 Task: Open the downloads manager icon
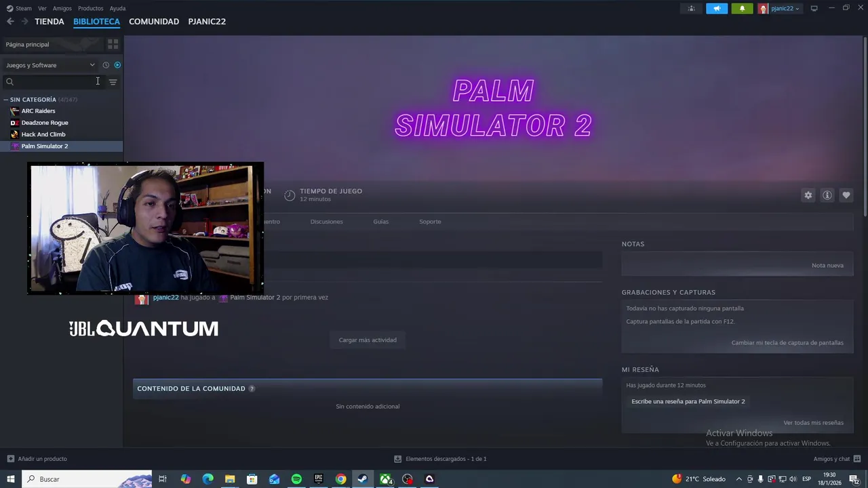pos(397,459)
